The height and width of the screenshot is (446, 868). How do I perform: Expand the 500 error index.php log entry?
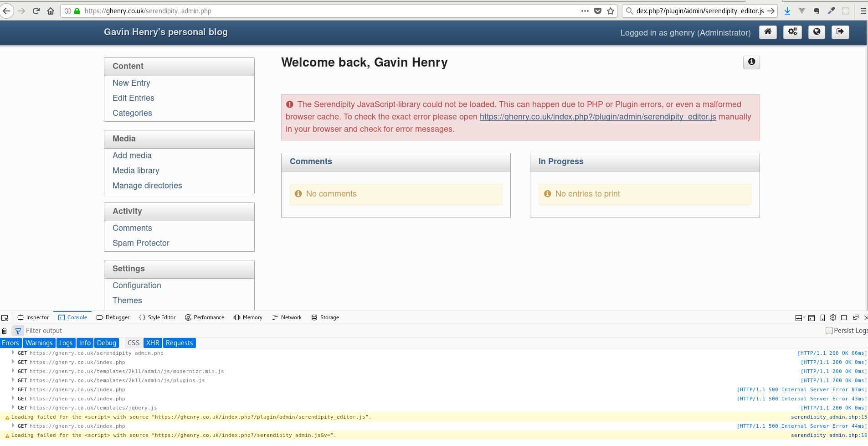coord(13,389)
